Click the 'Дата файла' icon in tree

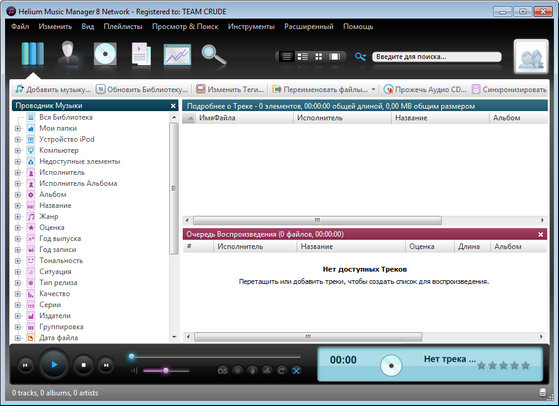(x=31, y=338)
